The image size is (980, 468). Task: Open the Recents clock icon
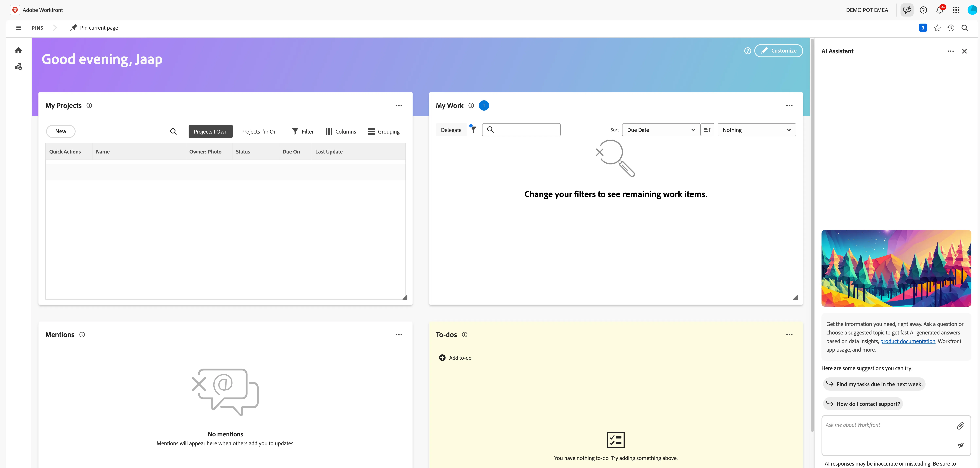point(951,28)
